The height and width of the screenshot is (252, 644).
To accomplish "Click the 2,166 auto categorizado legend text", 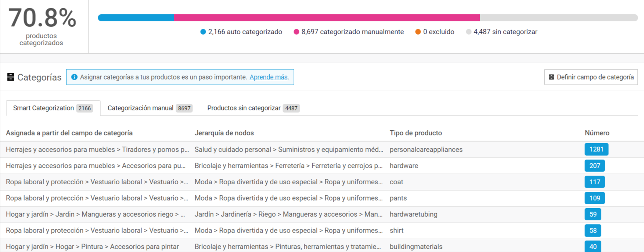I will pos(245,32).
